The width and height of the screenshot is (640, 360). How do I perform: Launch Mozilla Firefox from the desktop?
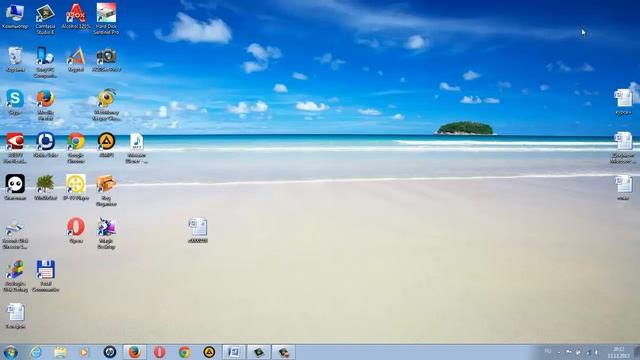(45, 105)
